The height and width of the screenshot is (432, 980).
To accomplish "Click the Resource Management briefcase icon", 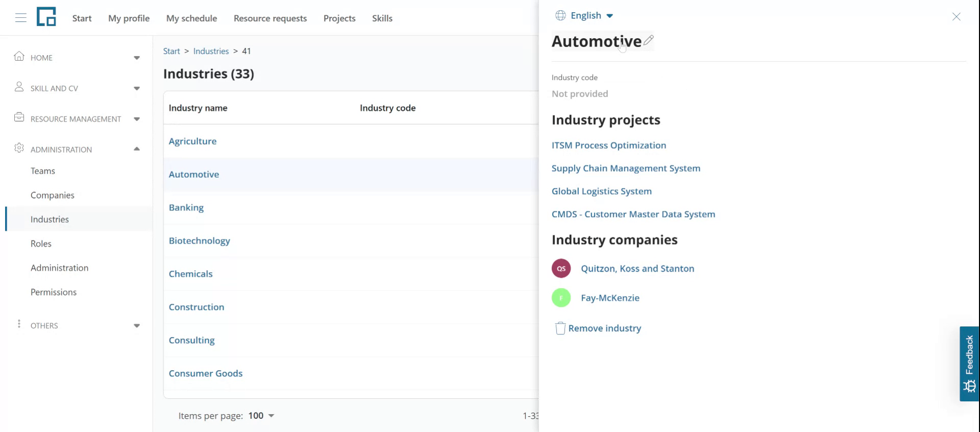I will (x=19, y=117).
